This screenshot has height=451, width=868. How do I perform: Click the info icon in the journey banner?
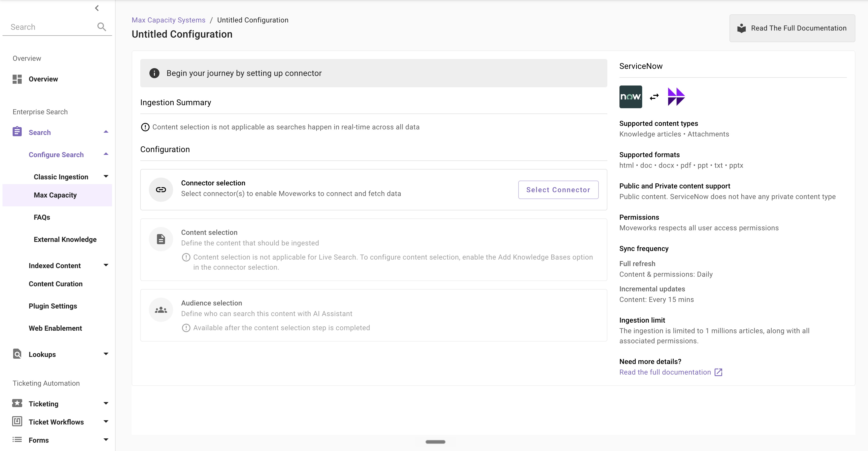[154, 73]
